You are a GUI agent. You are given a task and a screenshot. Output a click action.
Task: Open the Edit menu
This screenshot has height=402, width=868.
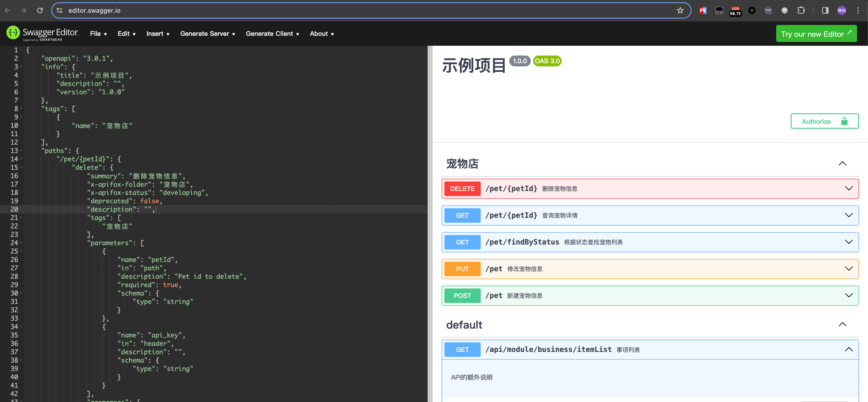click(127, 34)
